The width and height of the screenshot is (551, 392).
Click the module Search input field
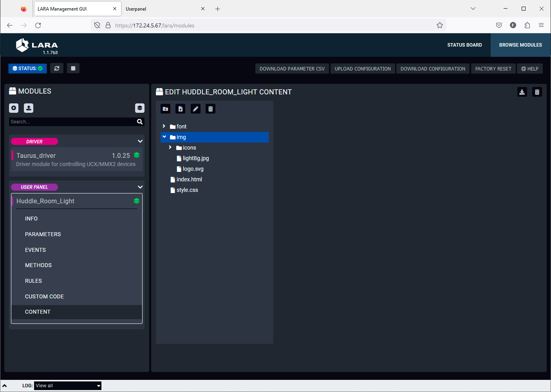72,122
